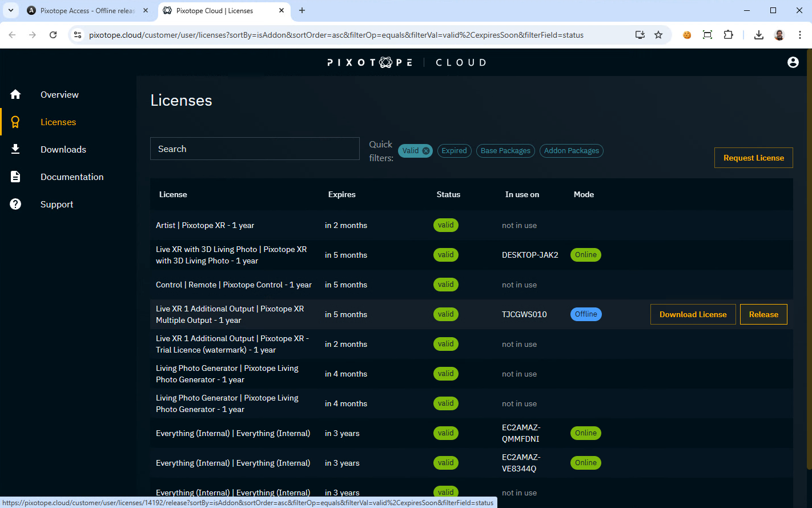The width and height of the screenshot is (812, 508).
Task: Open the browser downloads icon in toolbar
Action: tap(759, 35)
